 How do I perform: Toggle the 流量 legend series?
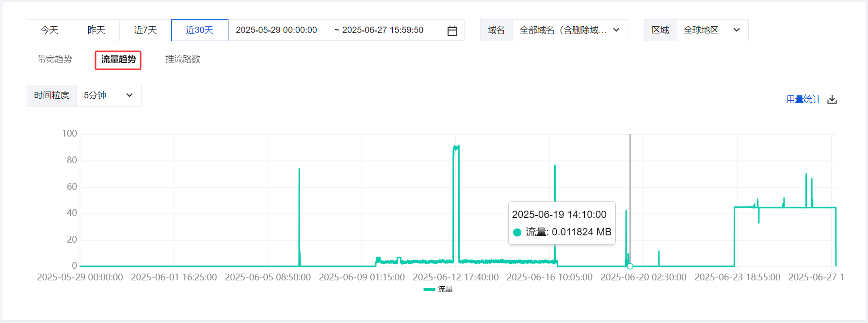pos(438,289)
